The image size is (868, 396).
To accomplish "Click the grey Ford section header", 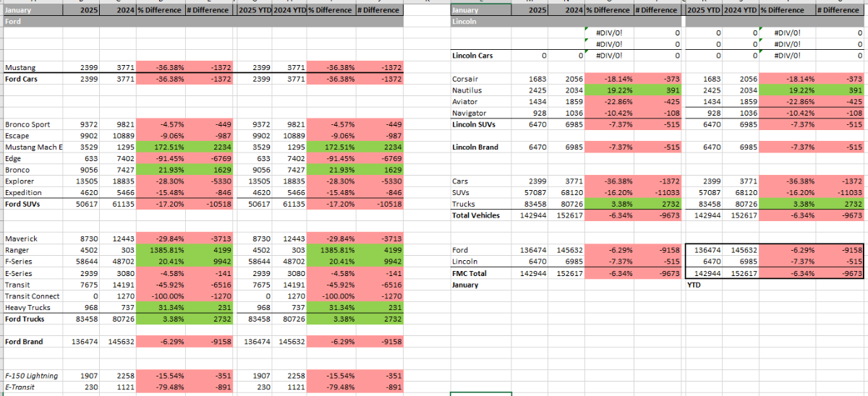I will coord(203,22).
